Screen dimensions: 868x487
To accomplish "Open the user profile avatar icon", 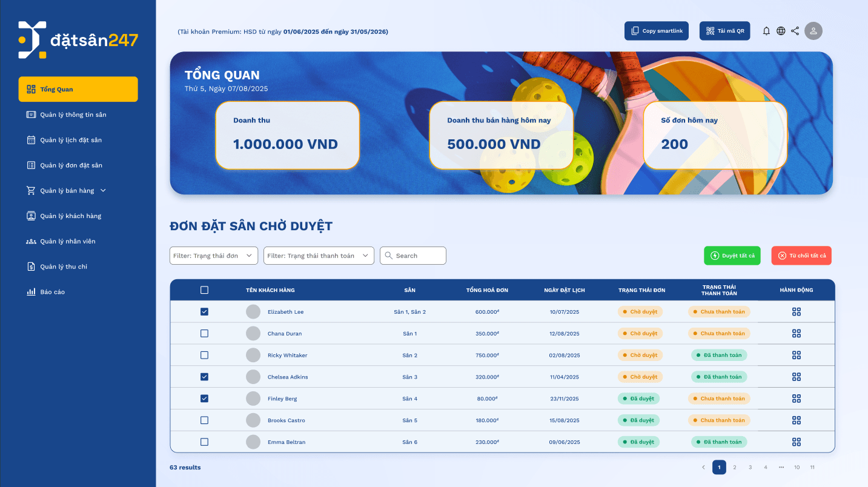I will pos(813,30).
